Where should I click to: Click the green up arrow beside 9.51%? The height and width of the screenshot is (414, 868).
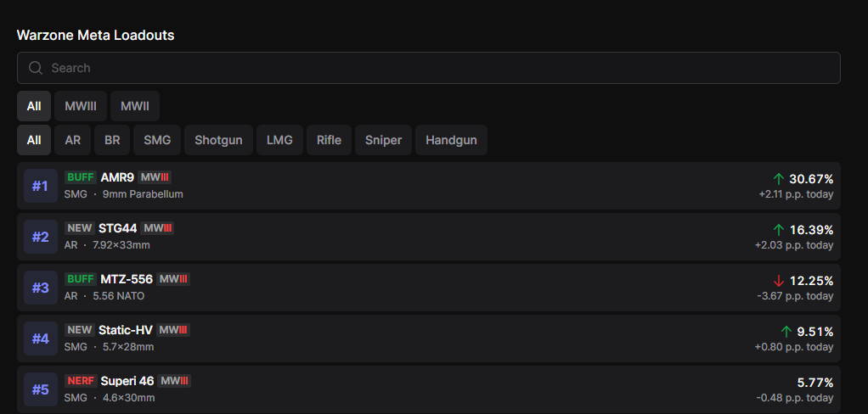click(x=786, y=332)
